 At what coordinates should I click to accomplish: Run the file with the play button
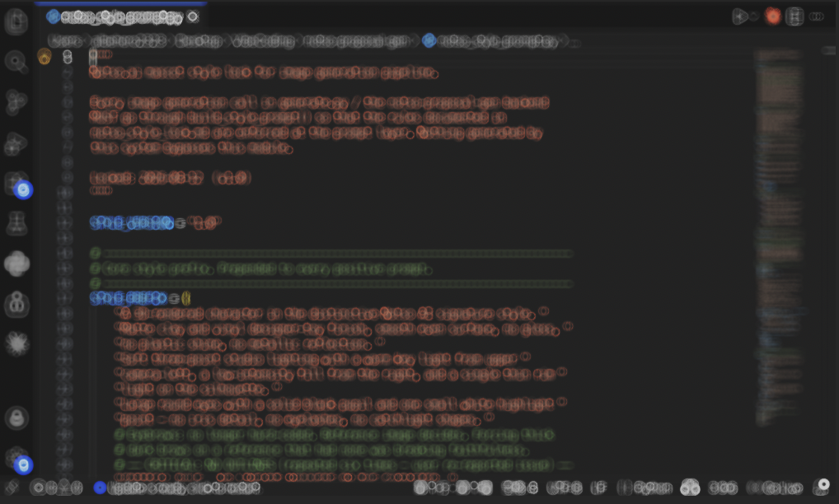(739, 16)
